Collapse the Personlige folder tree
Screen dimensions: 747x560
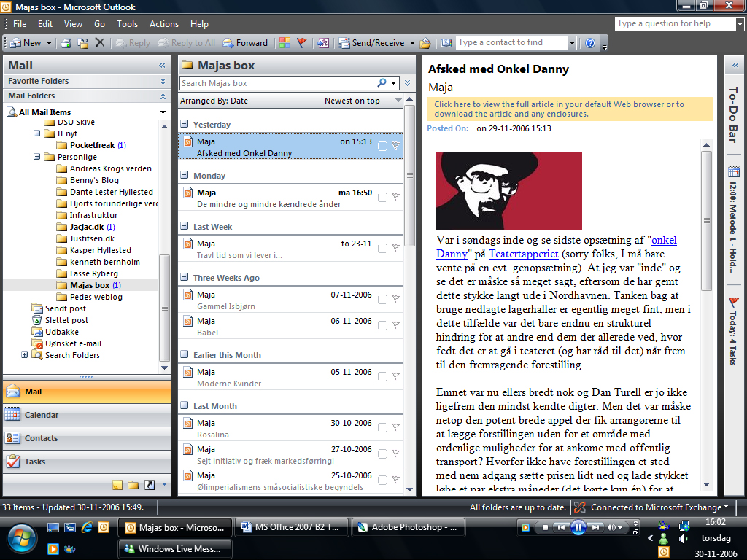click(37, 157)
